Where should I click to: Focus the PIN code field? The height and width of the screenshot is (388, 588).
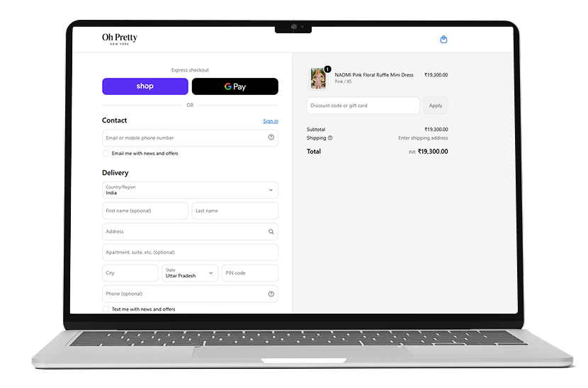click(x=250, y=273)
